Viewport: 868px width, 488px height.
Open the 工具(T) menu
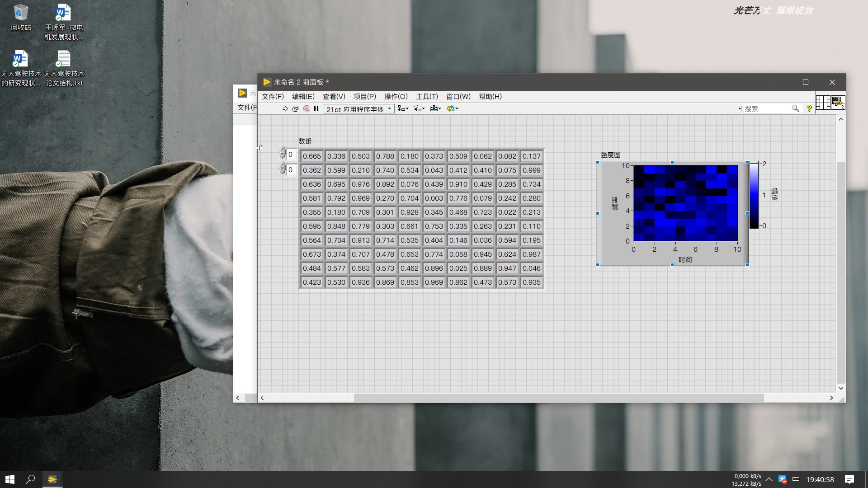pos(427,96)
